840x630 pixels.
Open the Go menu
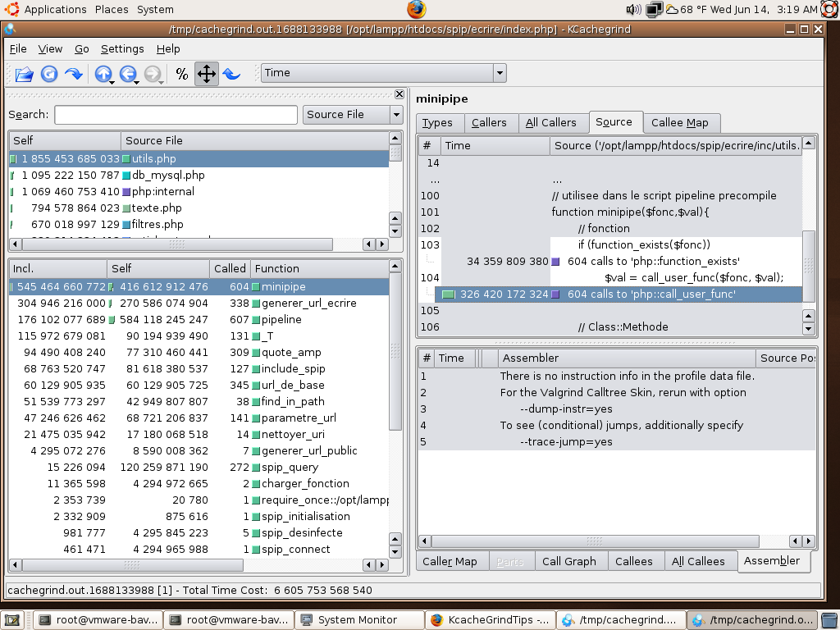coord(82,48)
